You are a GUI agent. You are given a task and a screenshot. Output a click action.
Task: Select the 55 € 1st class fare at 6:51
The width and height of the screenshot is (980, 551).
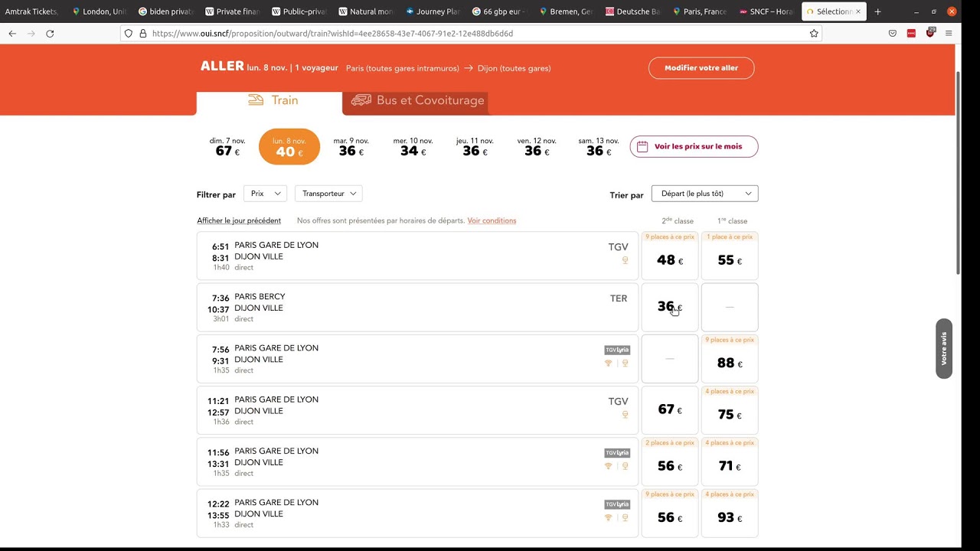730,256
